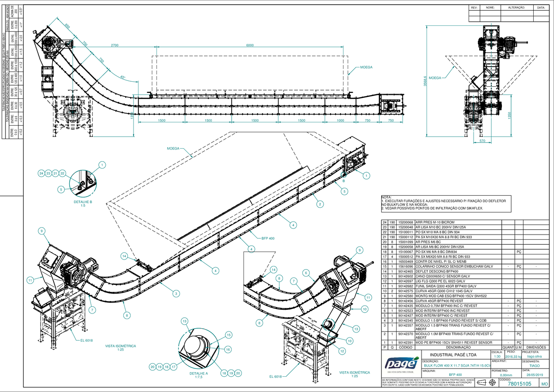Click the DETALHE A label
Screen dimensions: 554x392
pos(199,373)
